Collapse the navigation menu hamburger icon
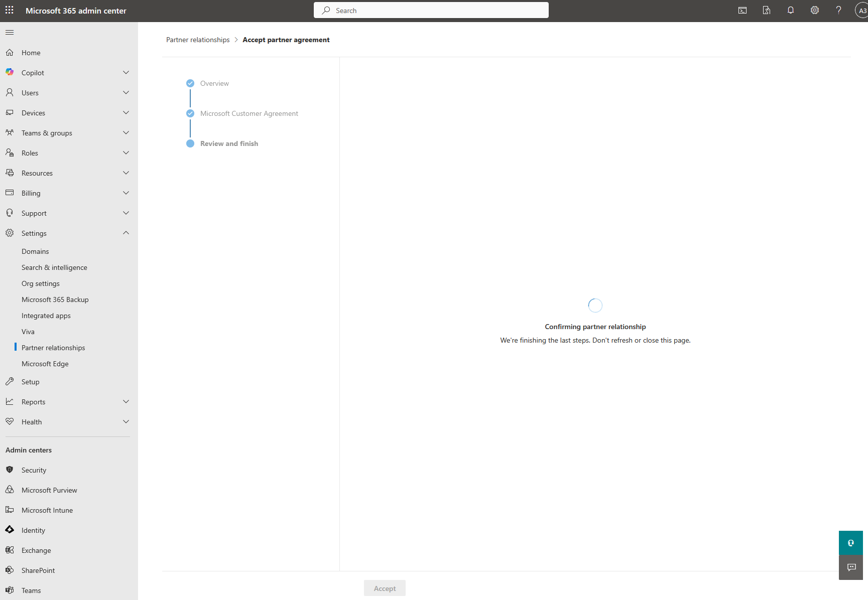This screenshot has width=868, height=600. coord(10,33)
